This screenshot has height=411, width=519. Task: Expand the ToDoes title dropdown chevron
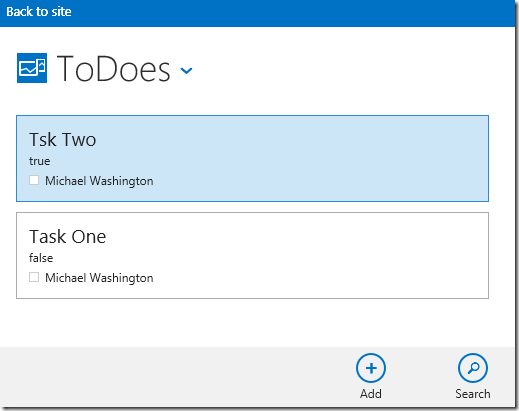186,71
